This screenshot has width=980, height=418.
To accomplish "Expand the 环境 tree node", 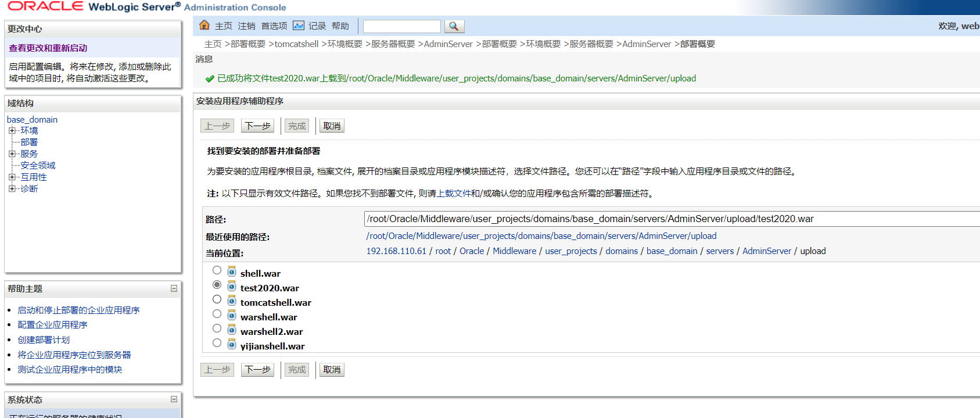I will pyautogui.click(x=12, y=131).
